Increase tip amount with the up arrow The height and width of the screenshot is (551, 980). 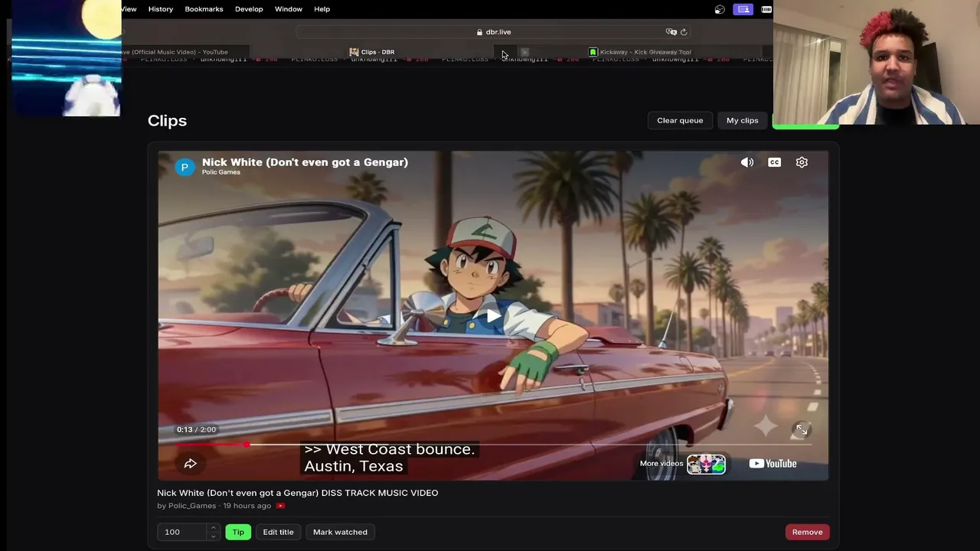click(213, 528)
